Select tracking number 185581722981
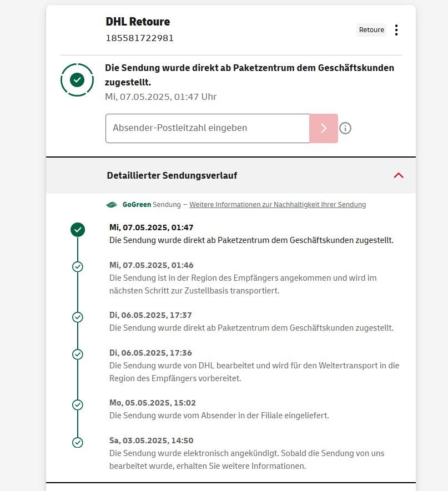This screenshot has width=448, height=491. point(140,38)
